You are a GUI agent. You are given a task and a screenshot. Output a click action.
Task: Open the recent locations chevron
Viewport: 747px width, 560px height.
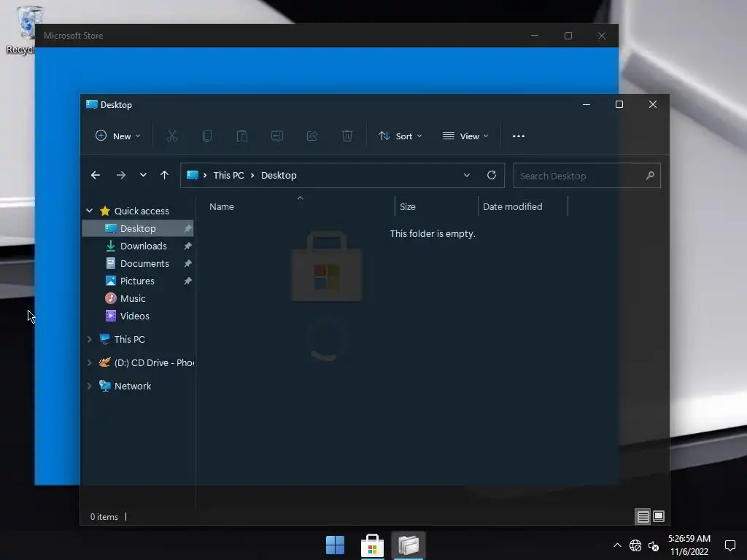143,175
